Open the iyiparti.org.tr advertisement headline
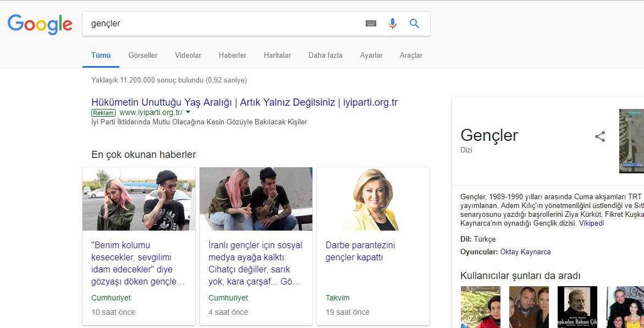The image size is (644, 328). (244, 102)
